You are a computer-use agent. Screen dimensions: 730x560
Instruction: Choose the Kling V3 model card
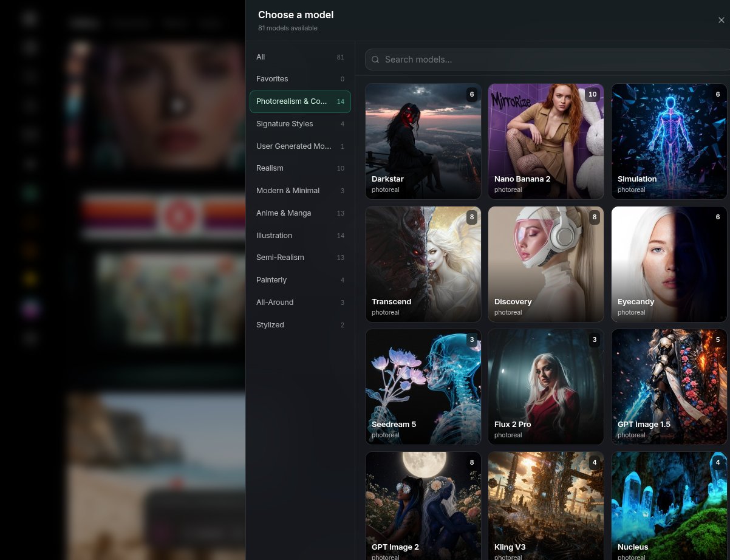pos(546,506)
